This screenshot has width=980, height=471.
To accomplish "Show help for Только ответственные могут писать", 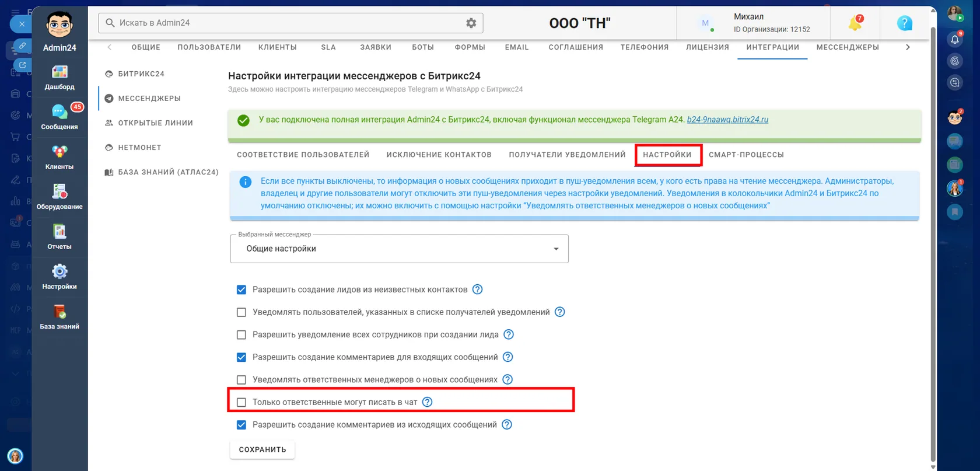I will tap(427, 402).
